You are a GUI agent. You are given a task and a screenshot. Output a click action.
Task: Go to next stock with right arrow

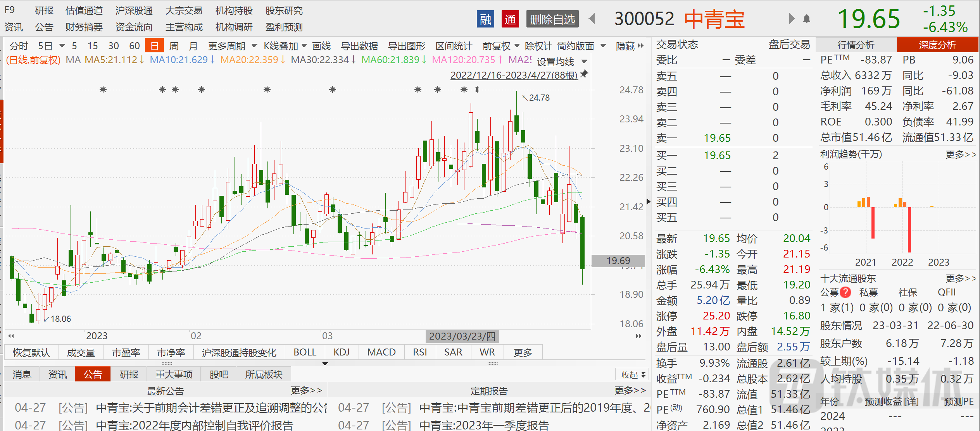pos(791,19)
